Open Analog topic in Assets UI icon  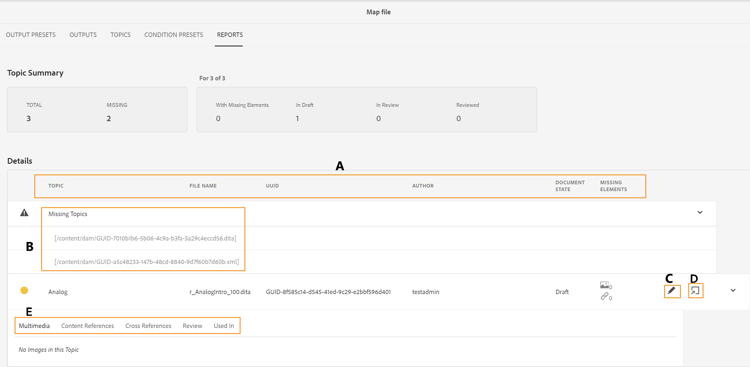[695, 290]
